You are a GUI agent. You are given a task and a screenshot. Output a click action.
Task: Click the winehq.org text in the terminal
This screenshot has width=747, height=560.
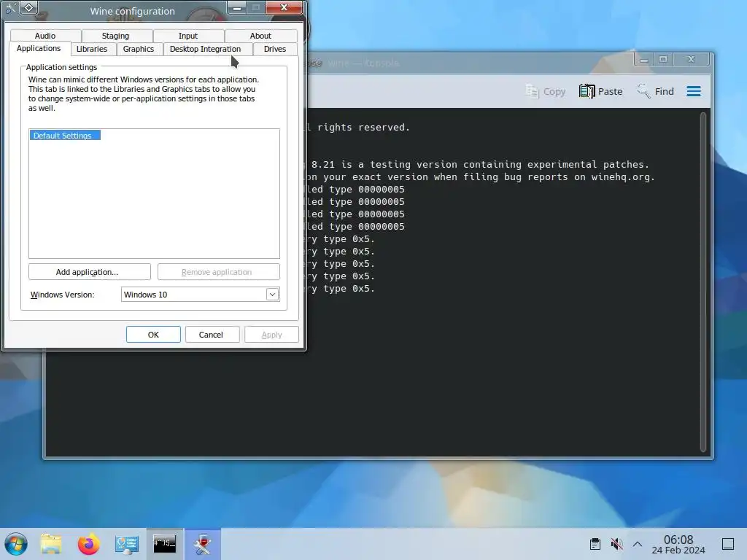[620, 177]
